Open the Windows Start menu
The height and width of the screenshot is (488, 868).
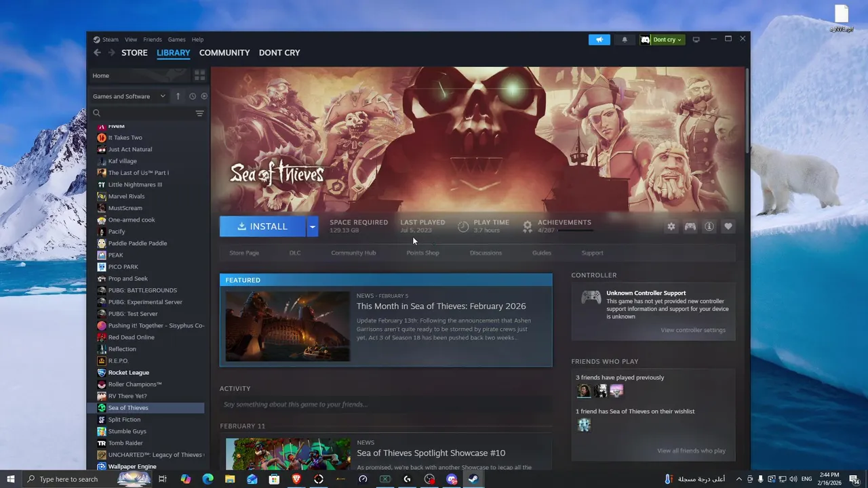tap(10, 479)
